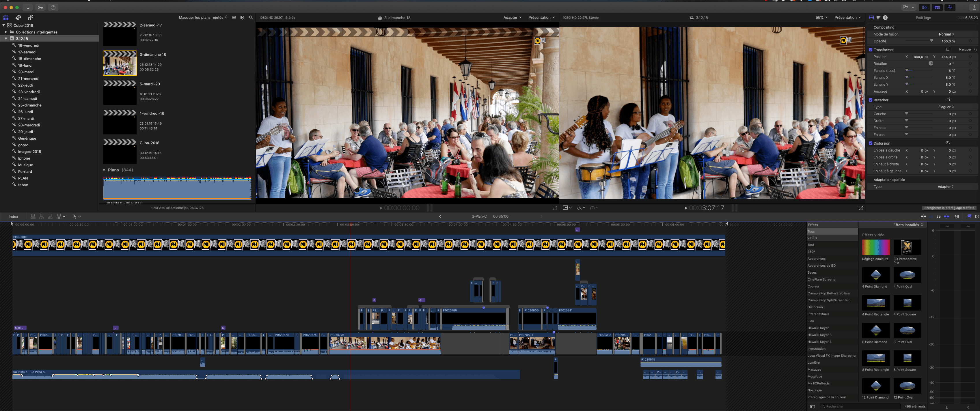Open the Présentation menu above the viewer

(x=542, y=18)
